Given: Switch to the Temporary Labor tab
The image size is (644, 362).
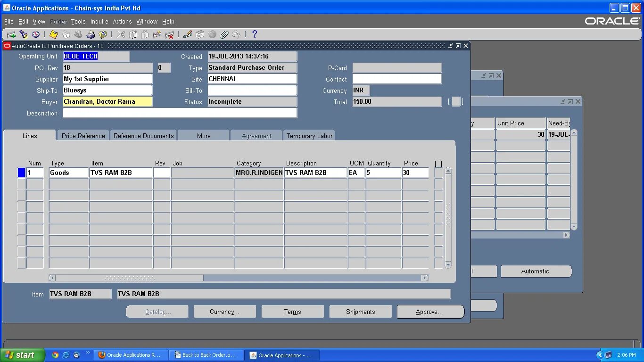Looking at the screenshot, I should pos(309,136).
